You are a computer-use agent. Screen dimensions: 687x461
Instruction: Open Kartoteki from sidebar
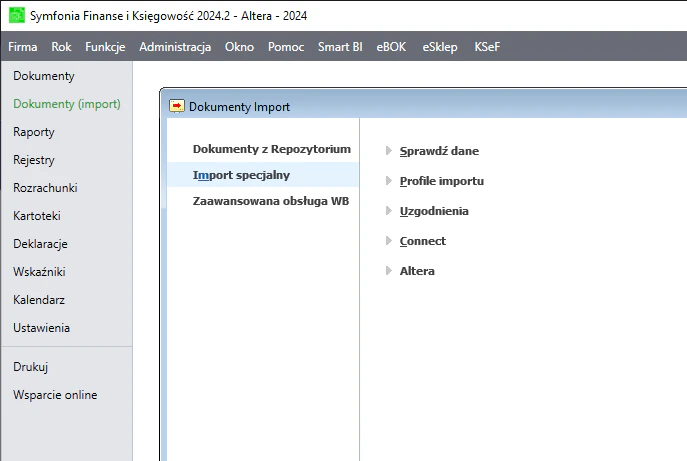(37, 216)
